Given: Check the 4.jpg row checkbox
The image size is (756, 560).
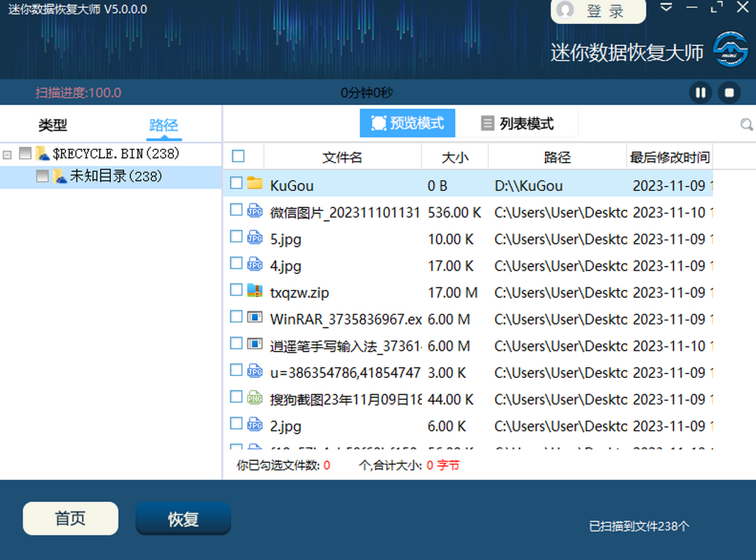Looking at the screenshot, I should [x=236, y=263].
